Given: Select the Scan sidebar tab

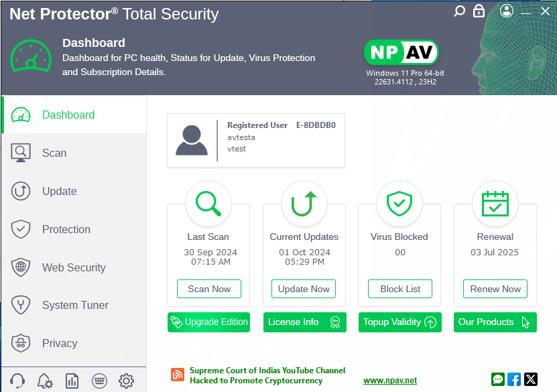Looking at the screenshot, I should [54, 153].
